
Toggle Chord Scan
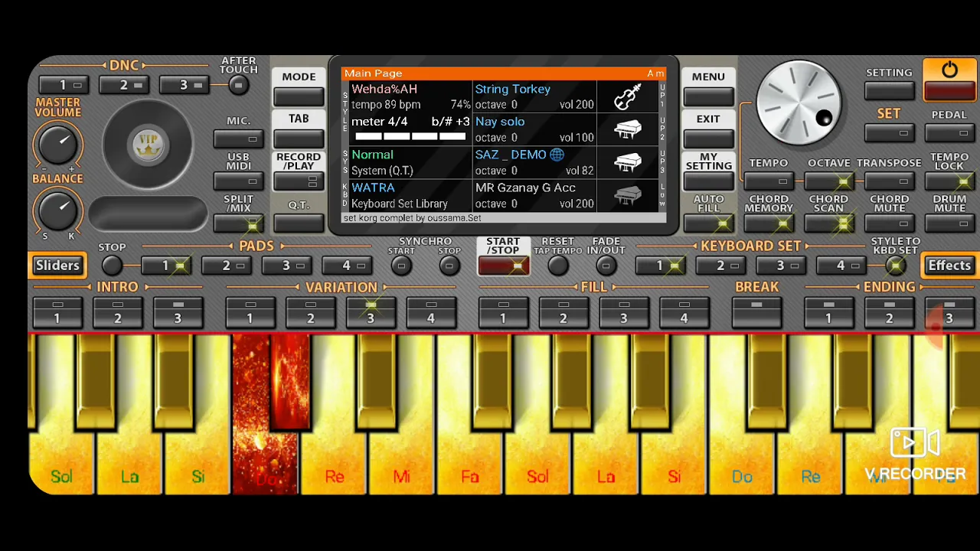pyautogui.click(x=829, y=223)
